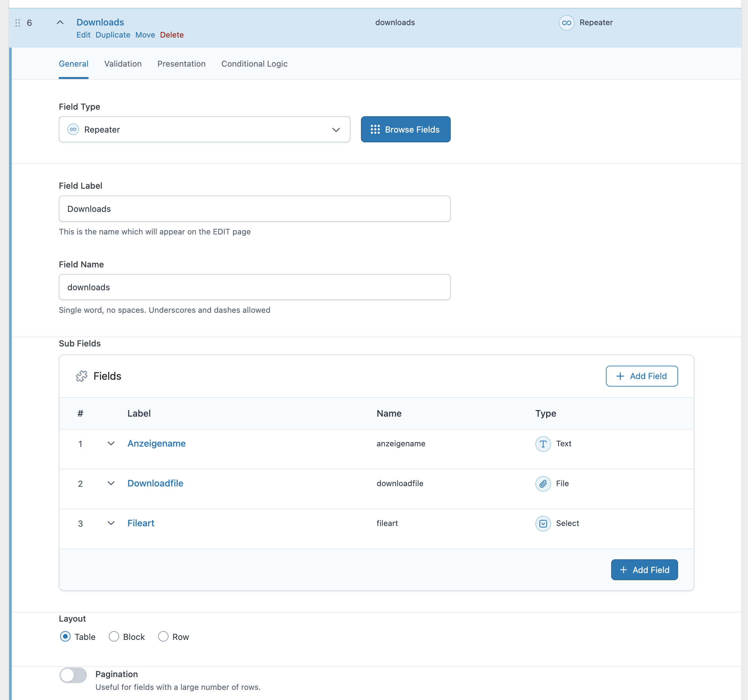Image resolution: width=748 pixels, height=700 pixels.
Task: Choose the Block layout option
Action: (114, 636)
